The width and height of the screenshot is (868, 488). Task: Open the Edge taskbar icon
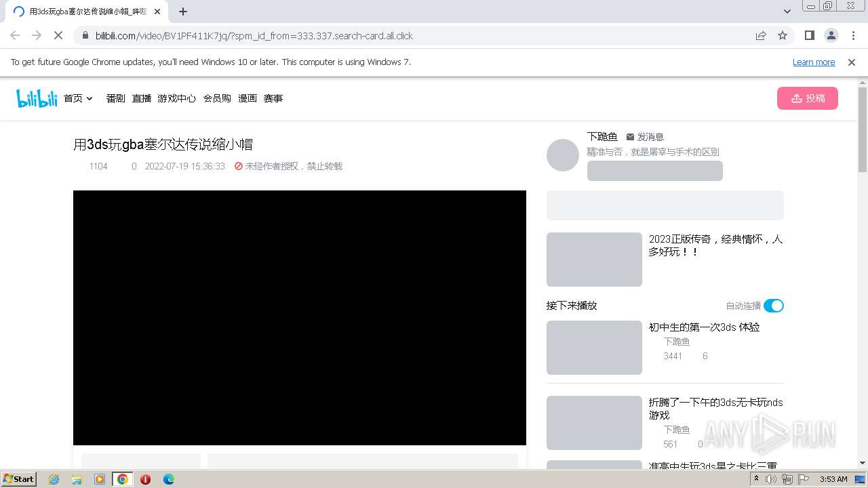(168, 479)
